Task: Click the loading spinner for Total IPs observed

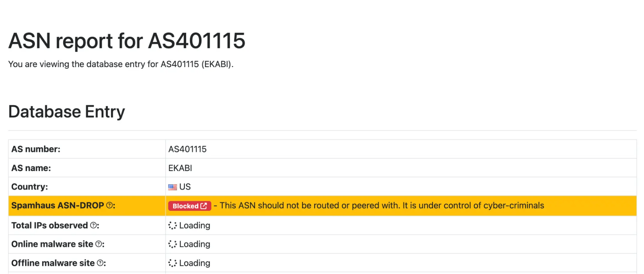Action: click(173, 225)
